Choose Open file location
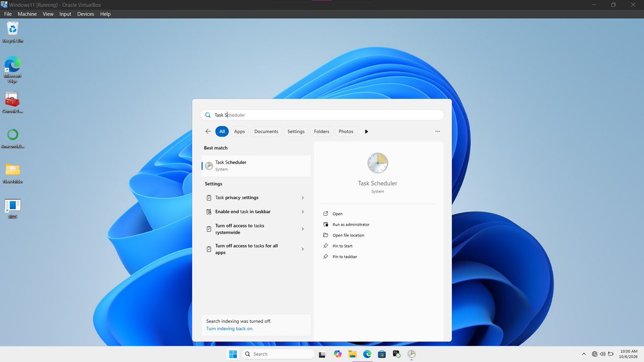The height and width of the screenshot is (362, 644). click(x=348, y=235)
